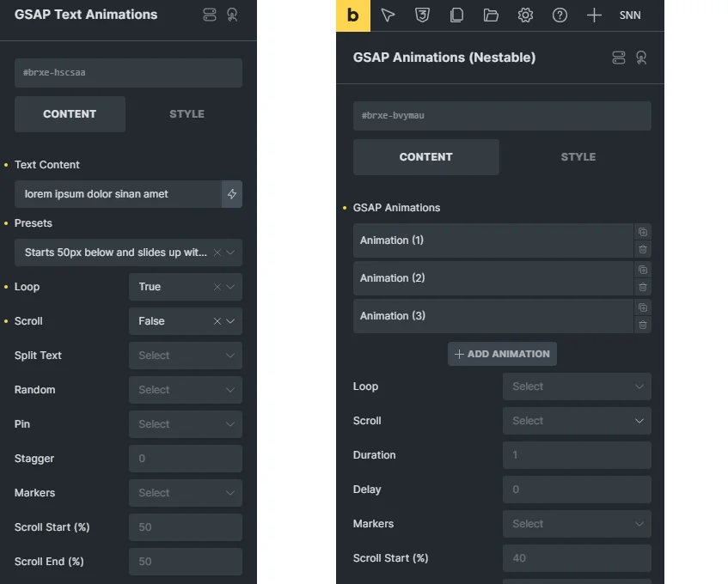Click the Duration input field

(576, 455)
